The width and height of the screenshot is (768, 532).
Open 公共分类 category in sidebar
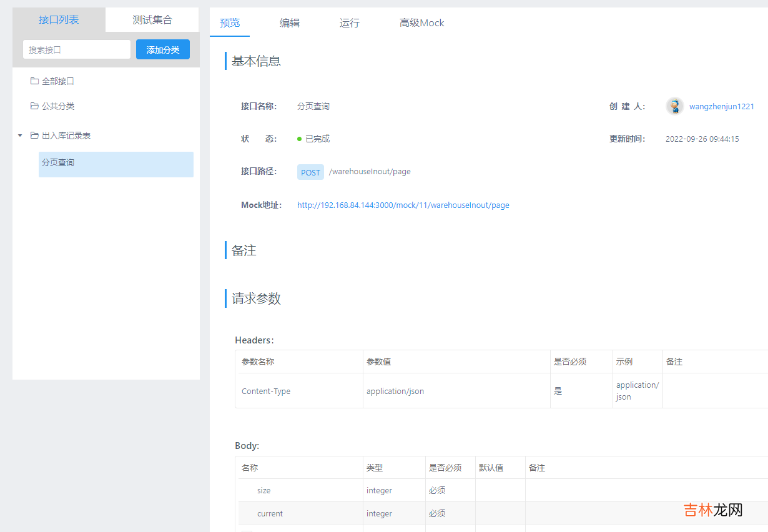click(x=58, y=106)
